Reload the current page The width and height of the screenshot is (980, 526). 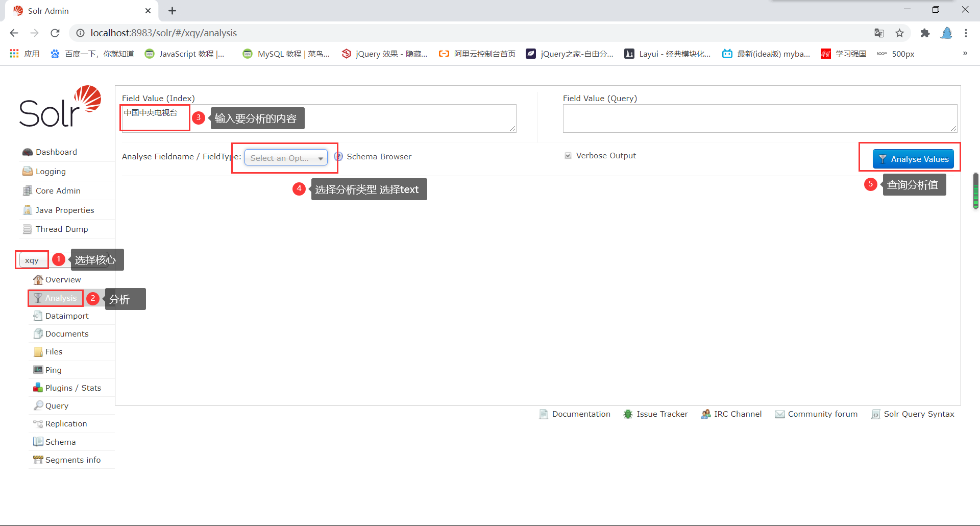pyautogui.click(x=55, y=33)
